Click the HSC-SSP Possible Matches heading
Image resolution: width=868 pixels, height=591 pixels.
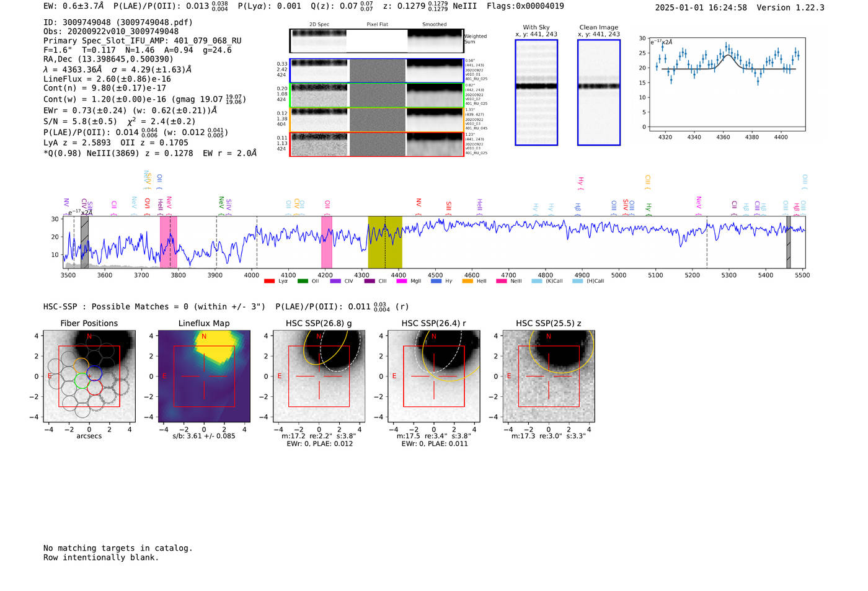point(154,306)
